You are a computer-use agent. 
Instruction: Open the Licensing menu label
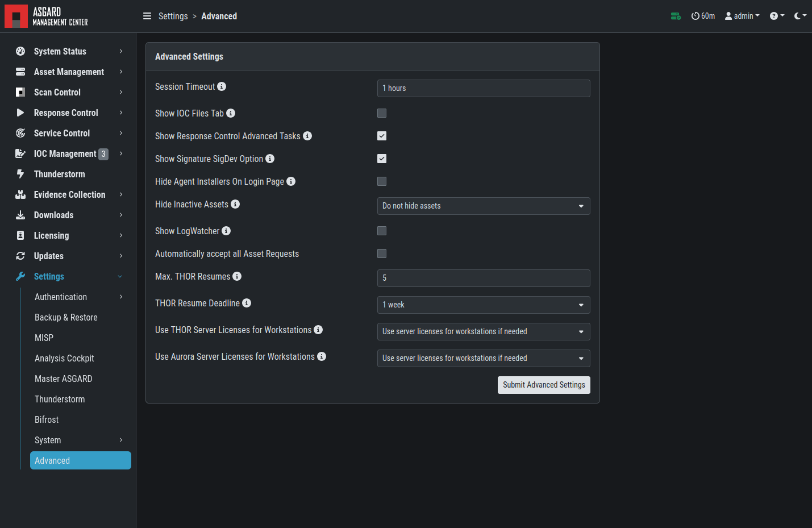[51, 235]
